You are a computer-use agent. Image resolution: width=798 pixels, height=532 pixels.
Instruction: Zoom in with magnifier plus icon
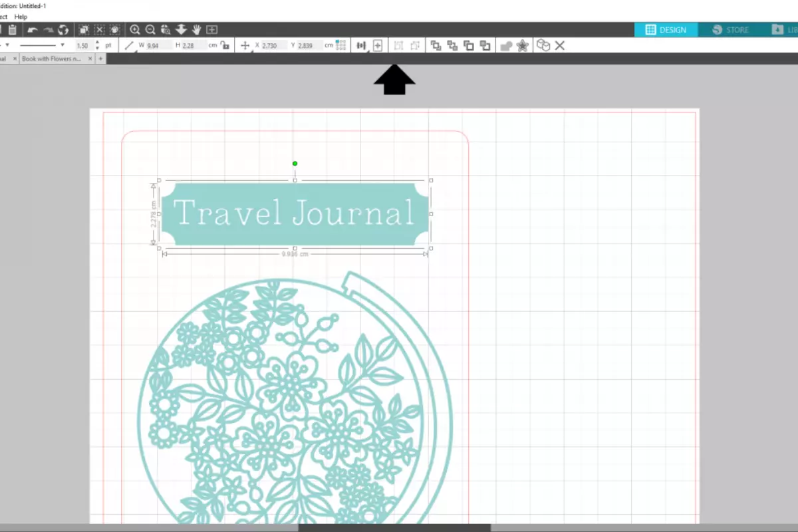click(x=135, y=30)
